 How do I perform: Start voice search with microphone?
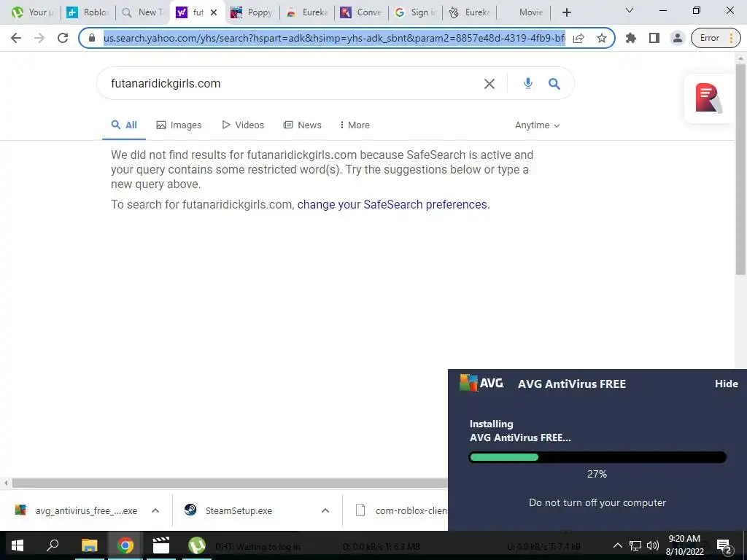point(528,83)
